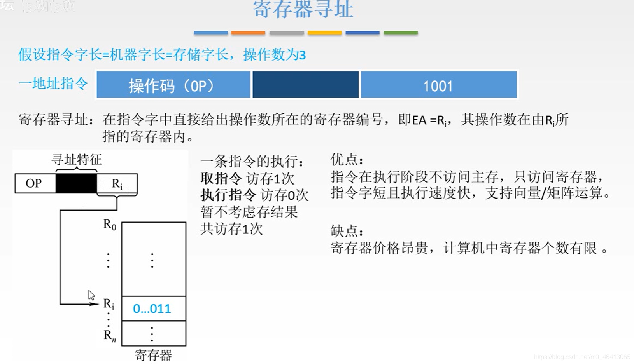This screenshot has height=364, width=634.
Task: Click the dark blue addressing-mode field
Action: coord(306,85)
